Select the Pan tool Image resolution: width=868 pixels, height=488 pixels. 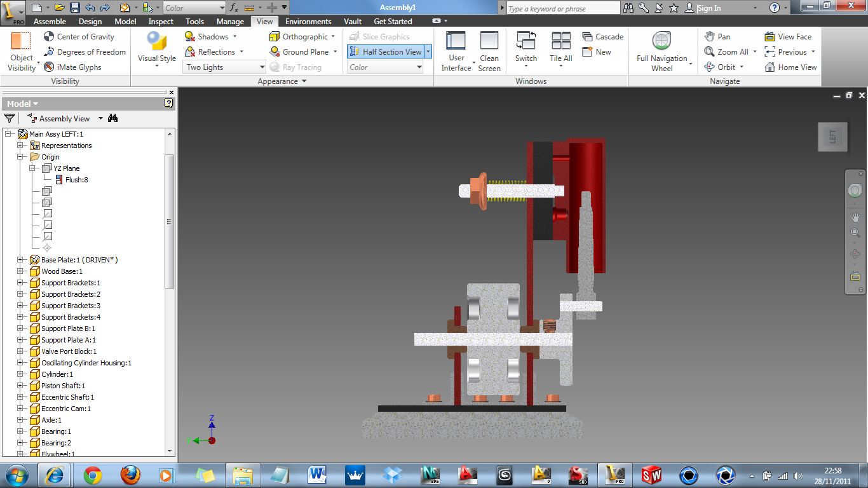[717, 36]
